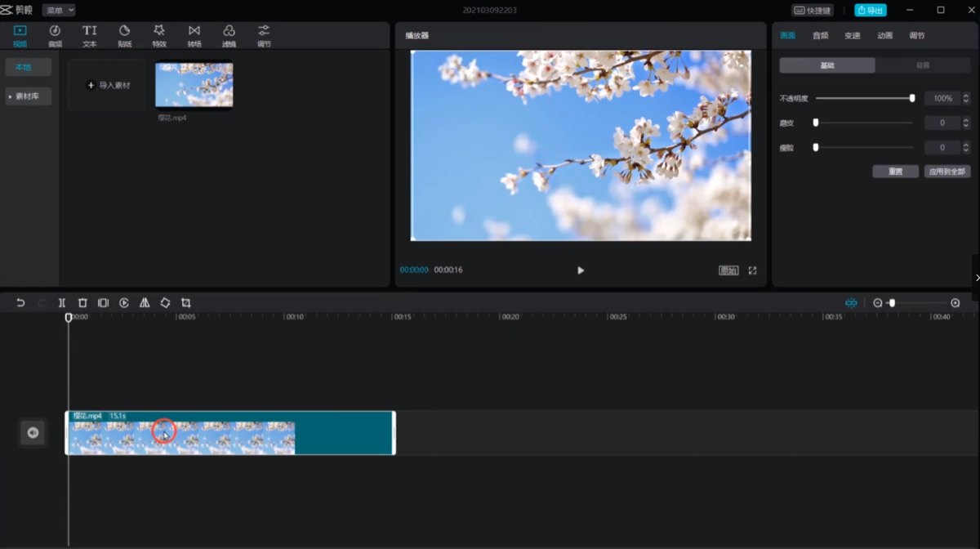The height and width of the screenshot is (549, 980).
Task: Toggle timeline snapping magnet icon
Action: click(x=851, y=303)
